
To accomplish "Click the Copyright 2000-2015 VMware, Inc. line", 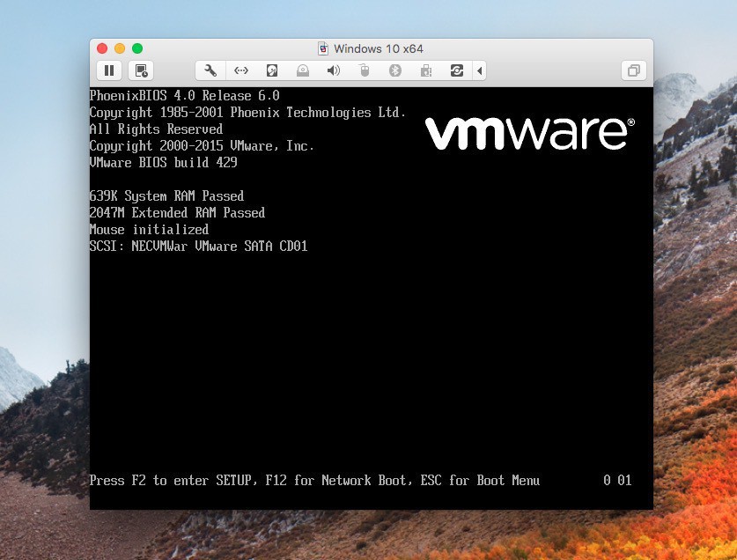I will pos(202,146).
